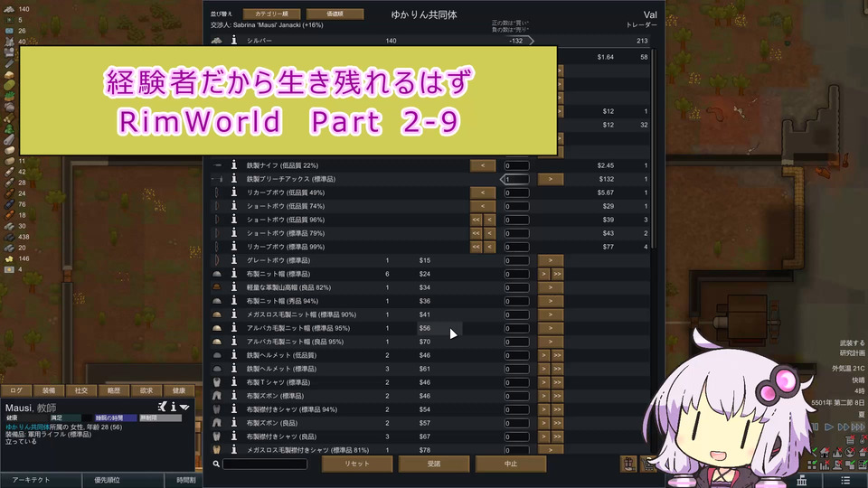
Task: Set game speed to triple fast forward
Action: [x=857, y=427]
